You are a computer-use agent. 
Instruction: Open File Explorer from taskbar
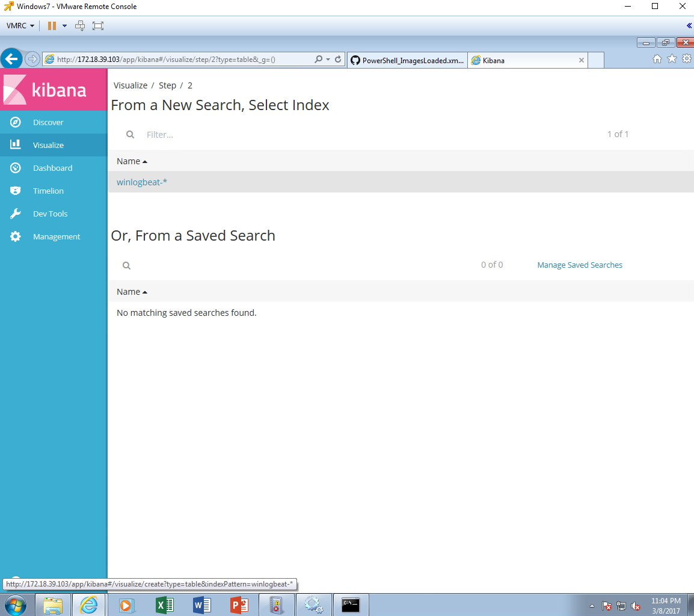pos(53,605)
